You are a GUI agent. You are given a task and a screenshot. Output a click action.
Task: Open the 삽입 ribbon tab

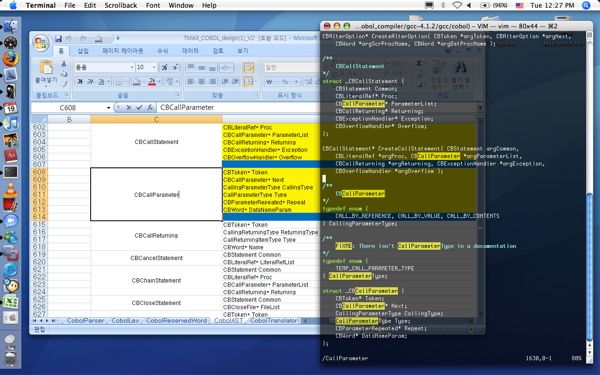pos(83,51)
